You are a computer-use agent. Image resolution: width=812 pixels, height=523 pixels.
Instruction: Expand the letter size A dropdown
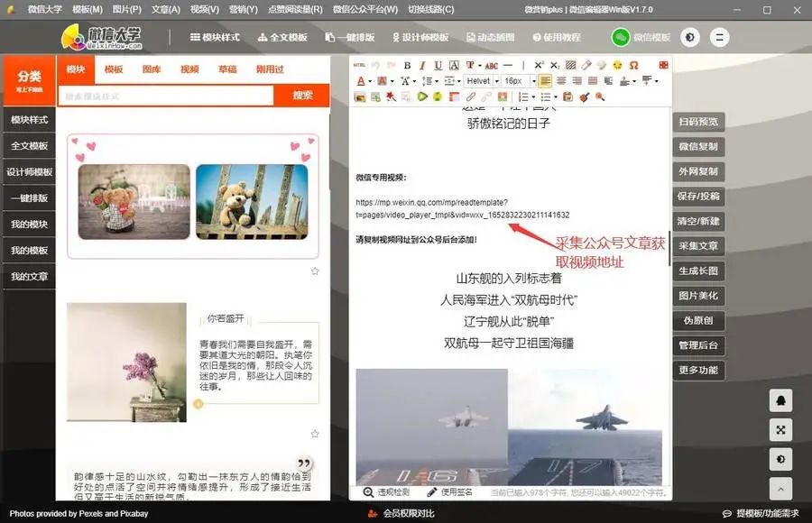pyautogui.click(x=414, y=81)
